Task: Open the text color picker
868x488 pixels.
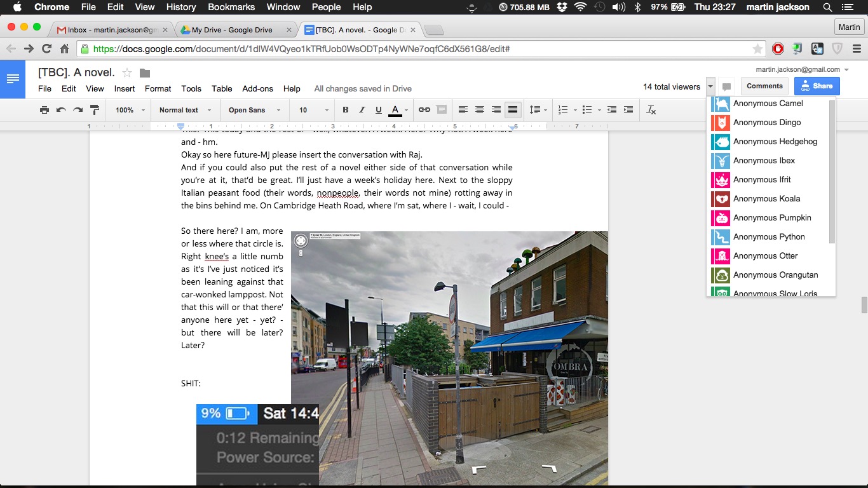Action: [398, 110]
